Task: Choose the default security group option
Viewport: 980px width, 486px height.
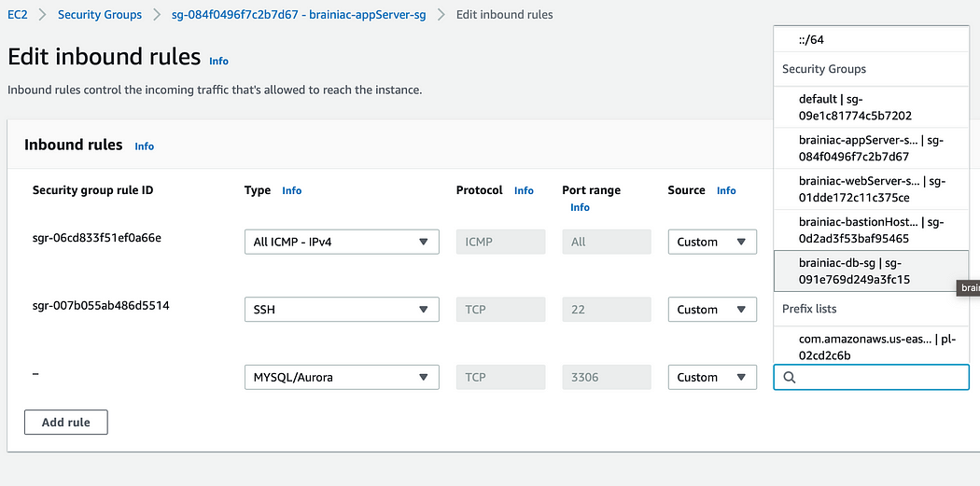Action: pyautogui.click(x=871, y=107)
